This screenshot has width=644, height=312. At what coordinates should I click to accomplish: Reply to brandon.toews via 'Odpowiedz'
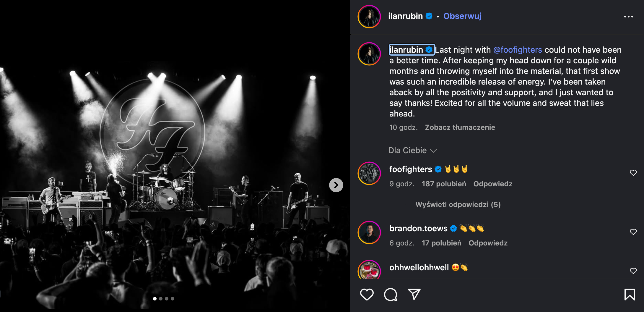(x=488, y=243)
